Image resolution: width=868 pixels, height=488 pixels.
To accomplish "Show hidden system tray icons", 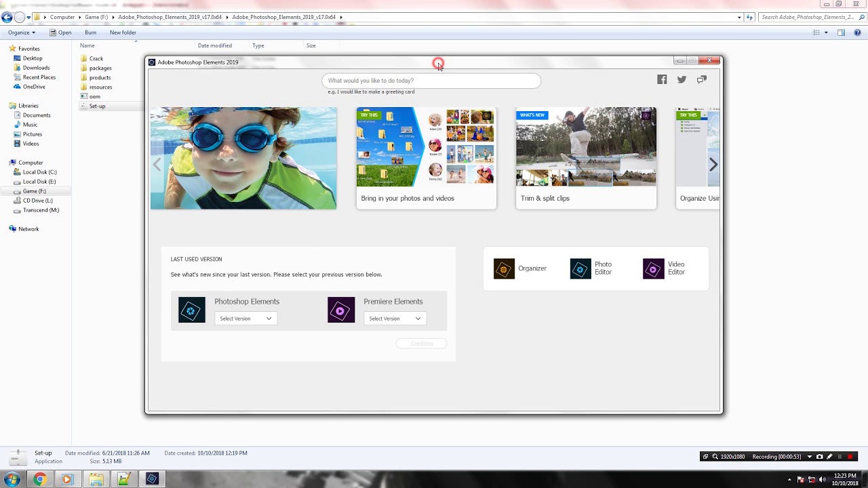I will tap(789, 479).
